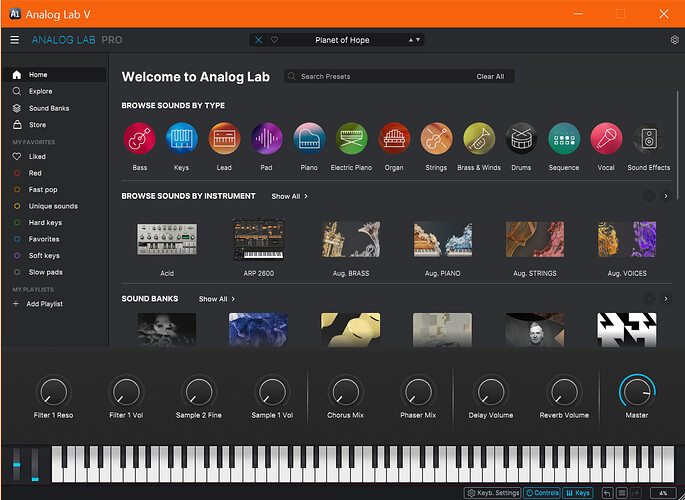Click the pitch bend wheel strip
The width and height of the screenshot is (685, 500).
[x=17, y=464]
